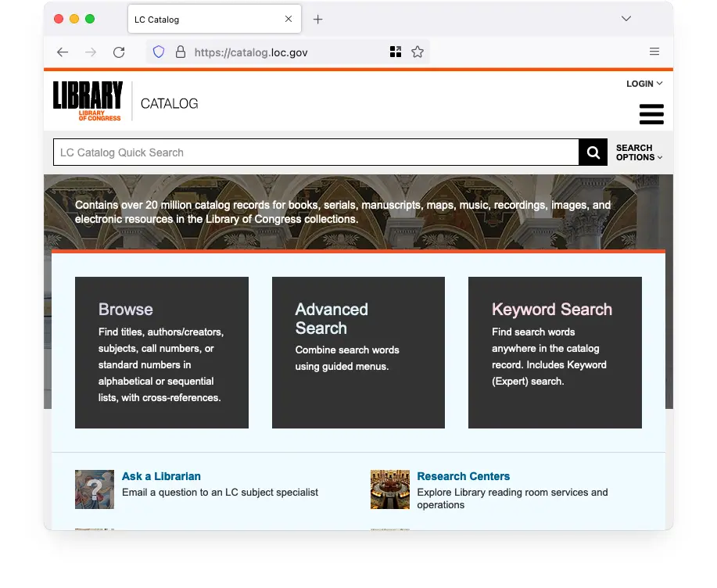The width and height of the screenshot is (717, 588).
Task: Open the LOGIN dropdown
Action: click(x=644, y=84)
